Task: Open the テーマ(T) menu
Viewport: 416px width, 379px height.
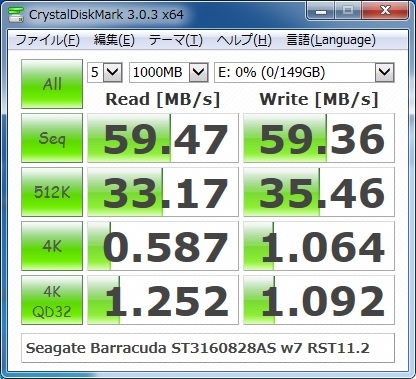Action: point(176,40)
